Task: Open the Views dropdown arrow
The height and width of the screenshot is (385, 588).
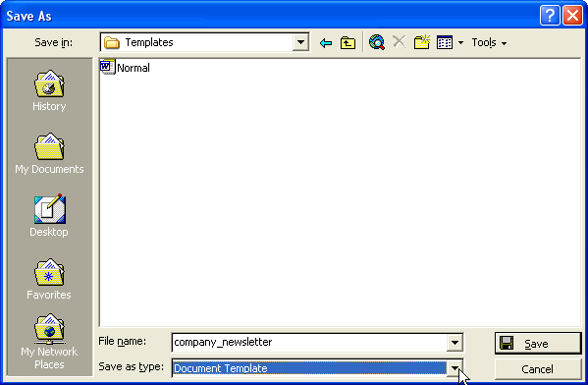Action: [460, 43]
